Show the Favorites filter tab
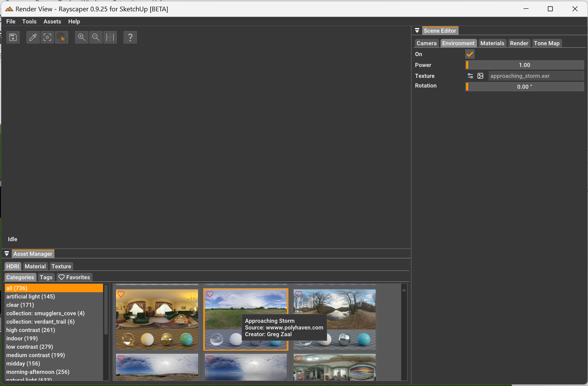Image resolution: width=588 pixels, height=386 pixels. tap(74, 277)
